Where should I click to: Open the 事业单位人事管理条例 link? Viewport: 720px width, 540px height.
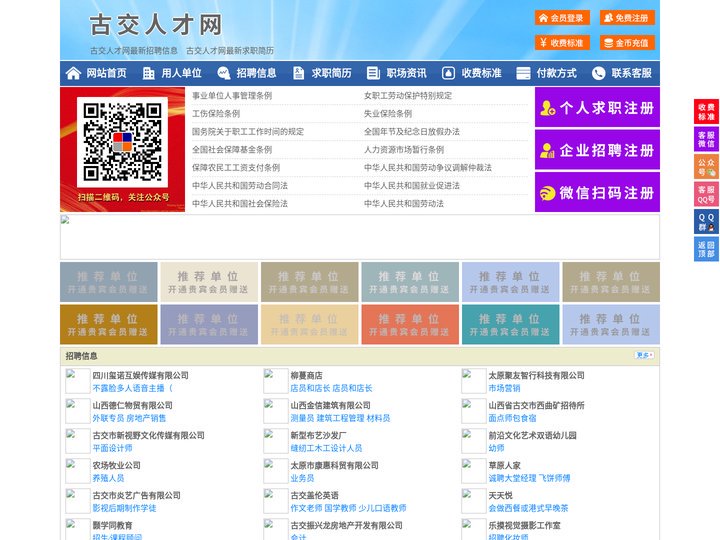(232, 96)
